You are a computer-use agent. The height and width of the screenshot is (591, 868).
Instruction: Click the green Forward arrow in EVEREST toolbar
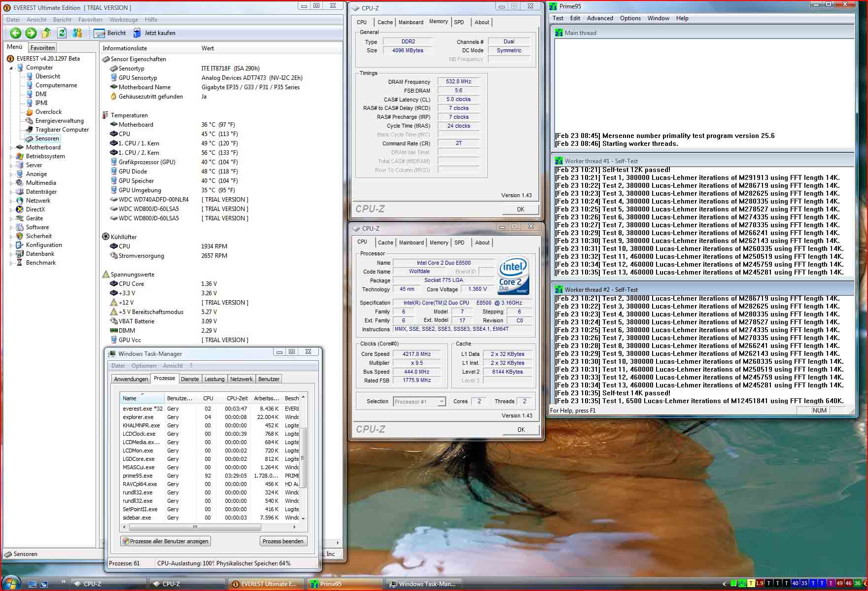click(x=31, y=33)
